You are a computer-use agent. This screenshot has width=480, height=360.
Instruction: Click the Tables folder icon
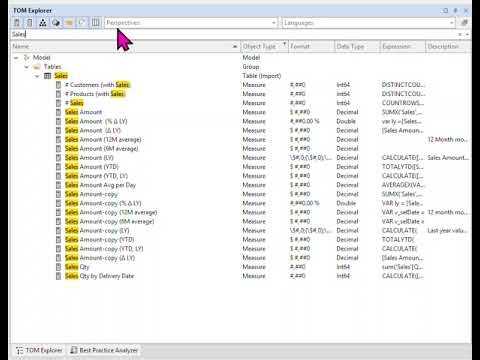(37, 67)
